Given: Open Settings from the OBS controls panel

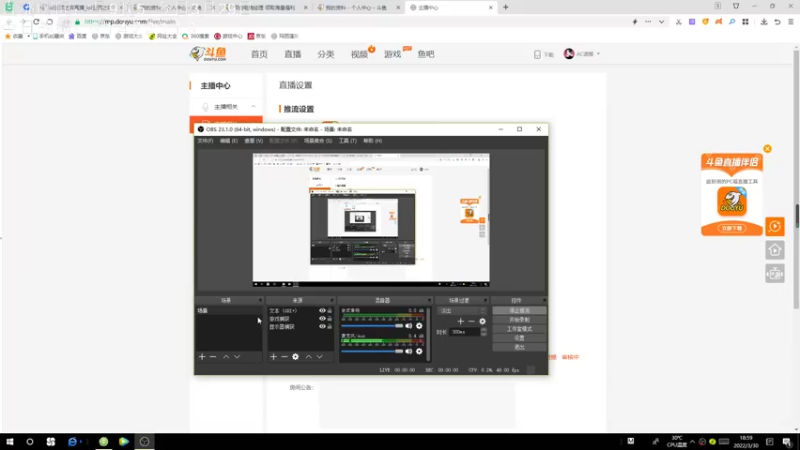Looking at the screenshot, I should coord(519,338).
